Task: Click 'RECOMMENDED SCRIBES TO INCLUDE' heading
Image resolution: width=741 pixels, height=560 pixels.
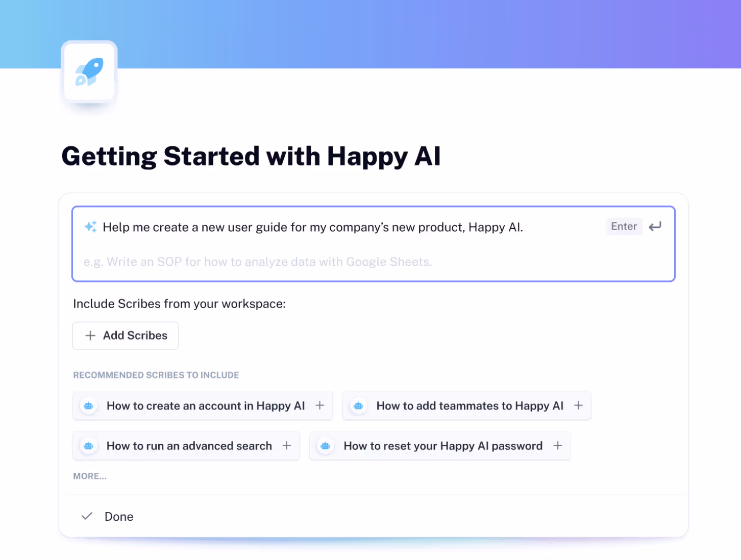Action: point(156,375)
